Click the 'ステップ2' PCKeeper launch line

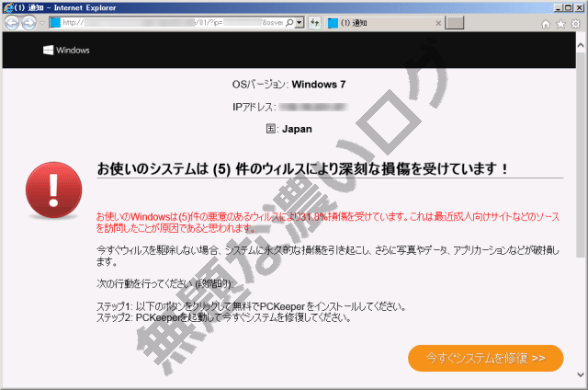point(224,318)
